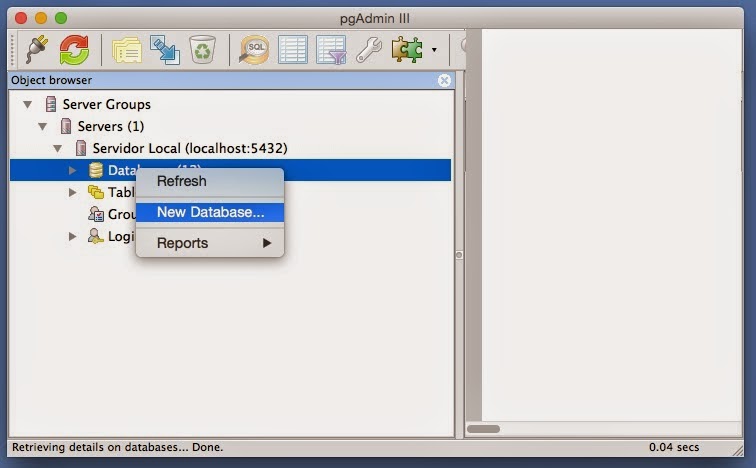The width and height of the screenshot is (756, 468).
Task: Maximize the pgAdmin III window
Action: tap(61, 18)
